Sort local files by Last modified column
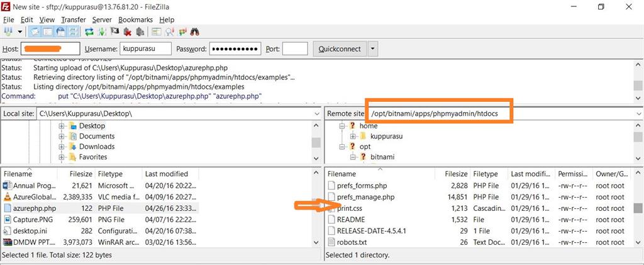The height and width of the screenshot is (265, 644). (170, 174)
